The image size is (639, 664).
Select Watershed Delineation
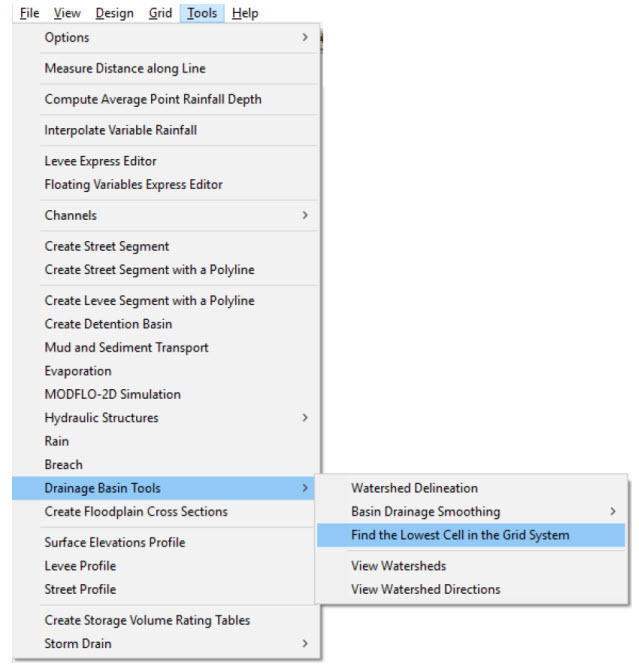click(415, 488)
